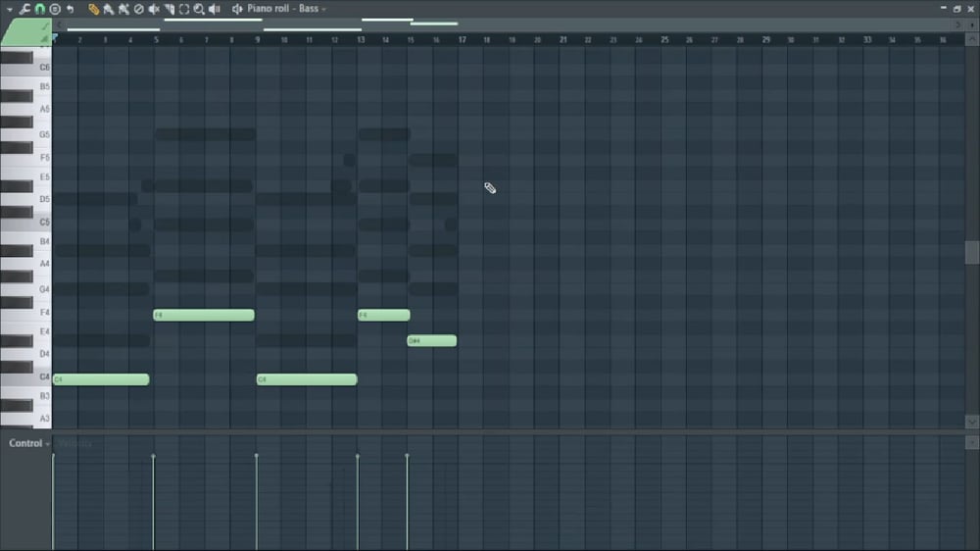Viewport: 980px width, 551px height.
Task: Click the velocity handle at bar 15
Action: point(407,457)
